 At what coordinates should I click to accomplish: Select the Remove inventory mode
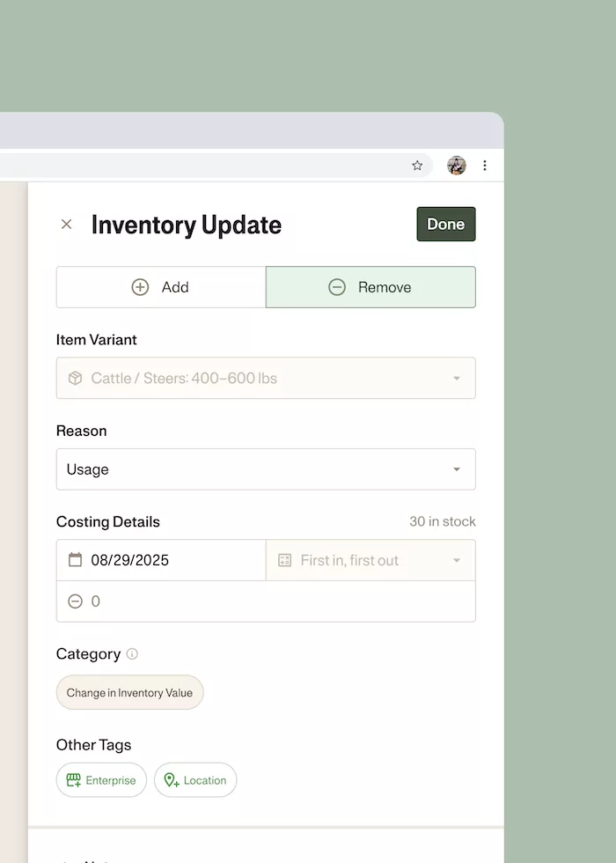pyautogui.click(x=370, y=287)
